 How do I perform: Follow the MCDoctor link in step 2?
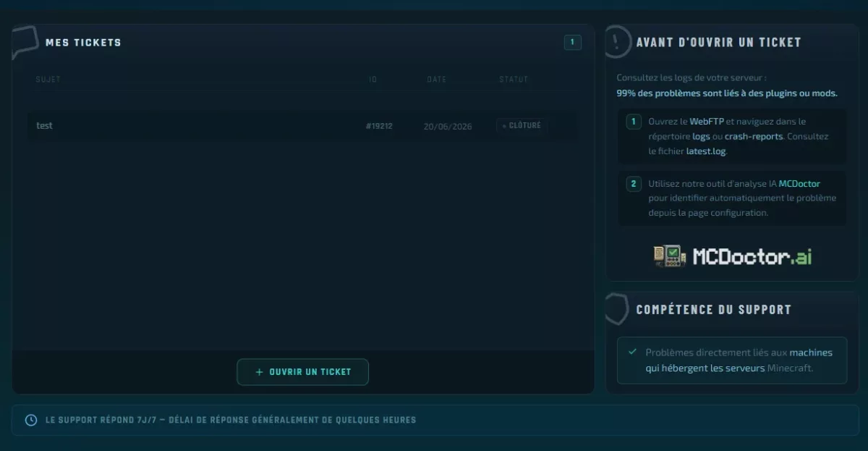[x=799, y=184]
